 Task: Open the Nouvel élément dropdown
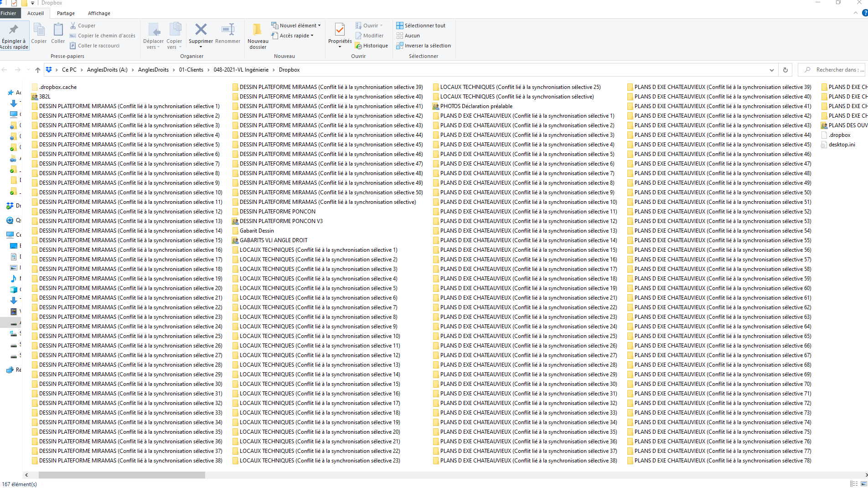(295, 25)
